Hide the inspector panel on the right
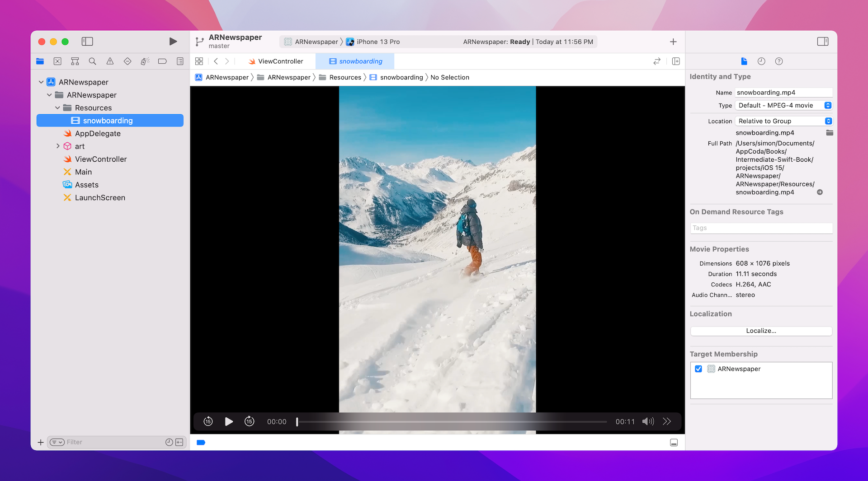Viewport: 868px width, 481px height. tap(822, 42)
